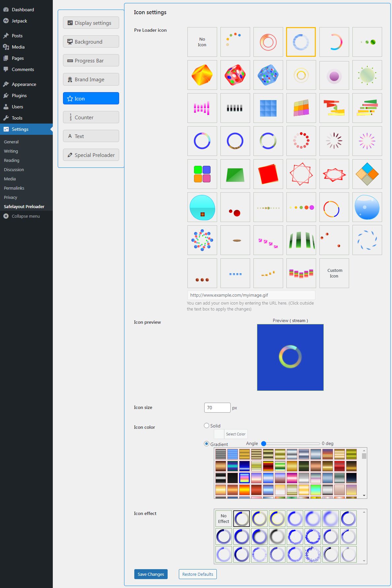Select the blue dice preloader icon
Viewport: 392px width, 588px height.
(268, 75)
